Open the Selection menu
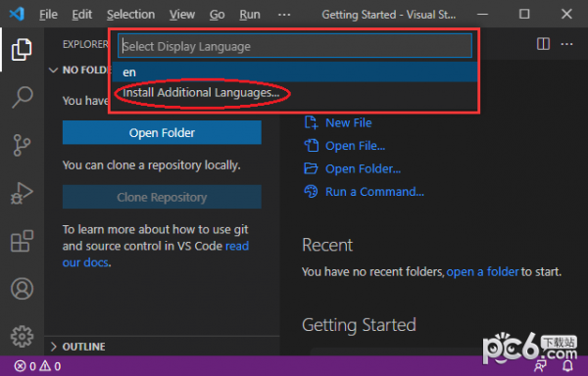Image resolution: width=588 pixels, height=376 pixels. [130, 15]
